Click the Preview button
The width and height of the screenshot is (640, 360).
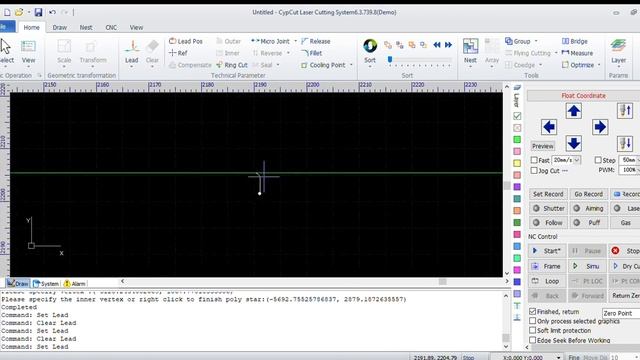click(542, 146)
